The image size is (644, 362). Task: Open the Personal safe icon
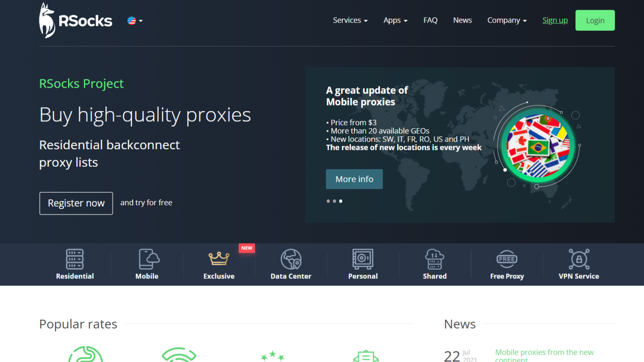(x=362, y=259)
